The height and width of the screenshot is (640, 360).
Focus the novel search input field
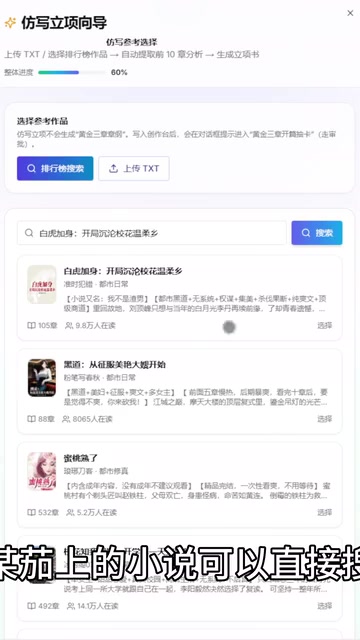pyautogui.click(x=152, y=233)
